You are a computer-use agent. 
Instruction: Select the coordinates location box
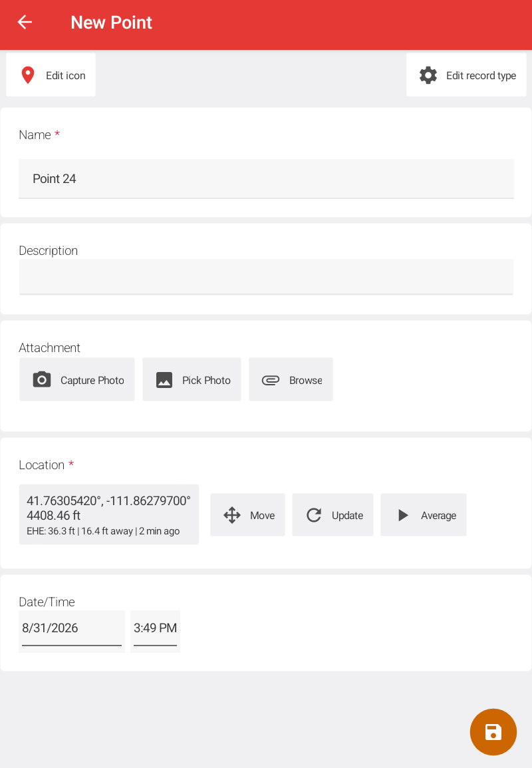[x=109, y=514]
